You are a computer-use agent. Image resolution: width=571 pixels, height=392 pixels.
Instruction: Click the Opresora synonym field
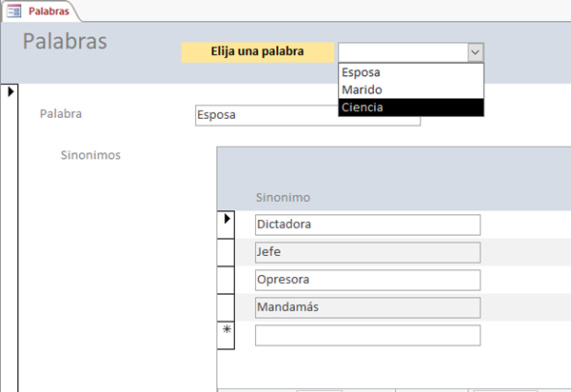point(367,280)
